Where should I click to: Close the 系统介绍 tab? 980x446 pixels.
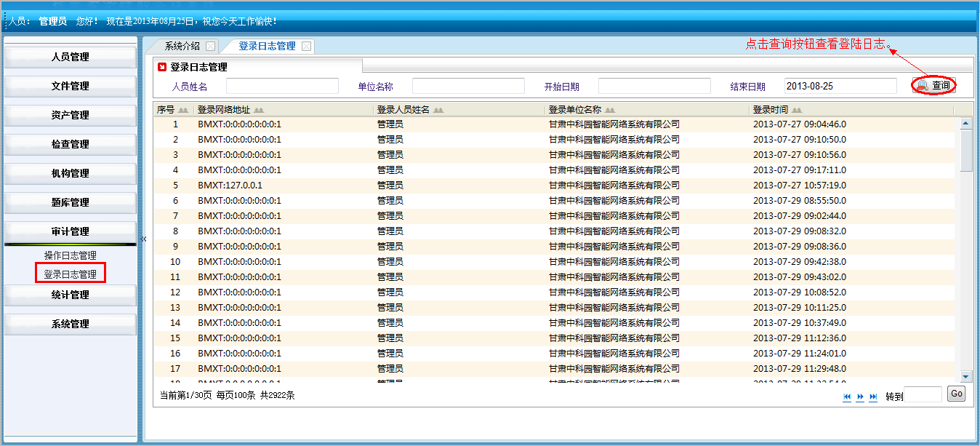(210, 46)
